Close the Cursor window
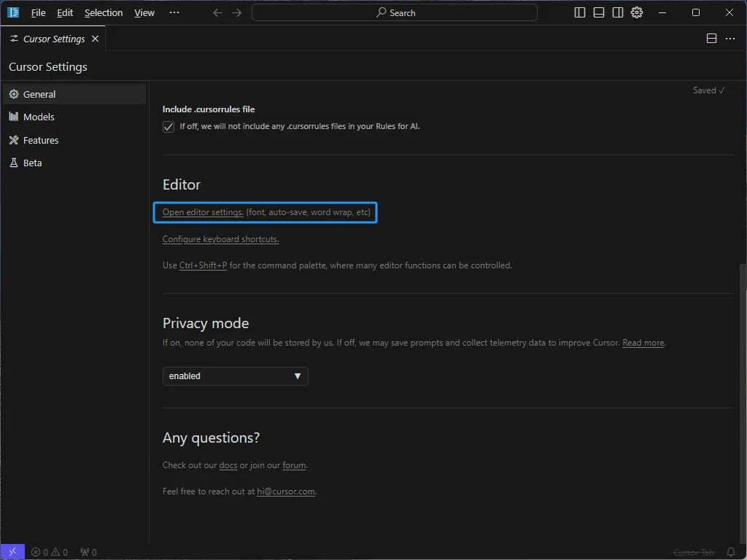Screen dimensions: 747x560 point(729,13)
